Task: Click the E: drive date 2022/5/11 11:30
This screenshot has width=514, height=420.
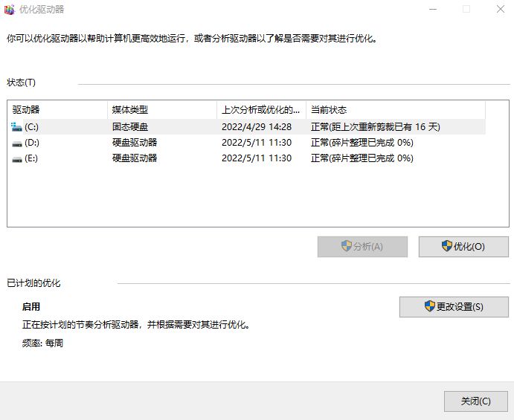Action: [256, 158]
